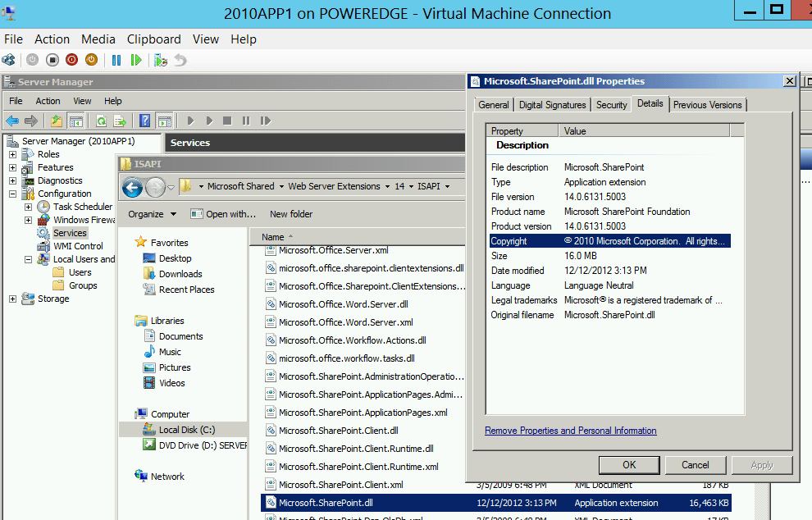
Task: Open Recent Places in navigation pane
Action: [x=186, y=290]
